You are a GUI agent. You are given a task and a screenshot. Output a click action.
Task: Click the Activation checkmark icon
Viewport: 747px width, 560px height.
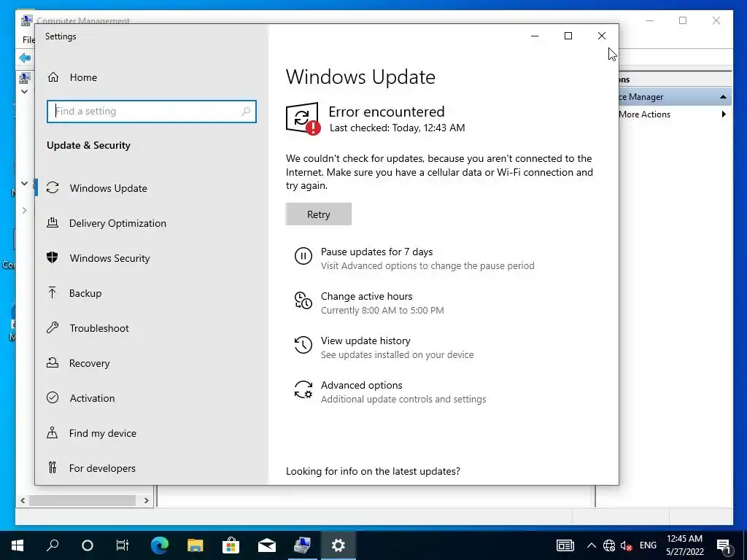point(53,397)
